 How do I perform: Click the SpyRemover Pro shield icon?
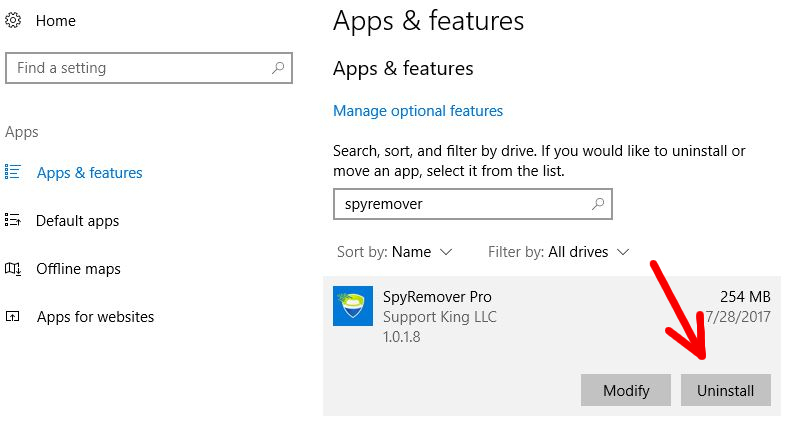[353, 306]
